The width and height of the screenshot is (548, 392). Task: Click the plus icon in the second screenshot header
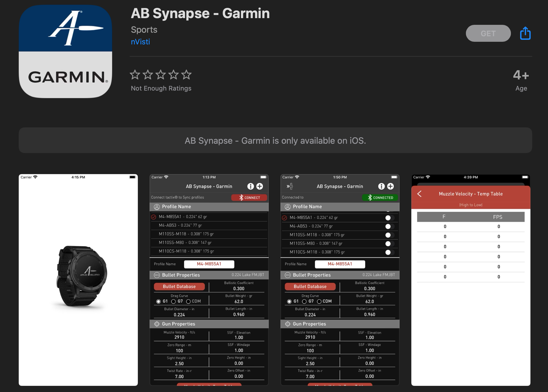pos(260,186)
